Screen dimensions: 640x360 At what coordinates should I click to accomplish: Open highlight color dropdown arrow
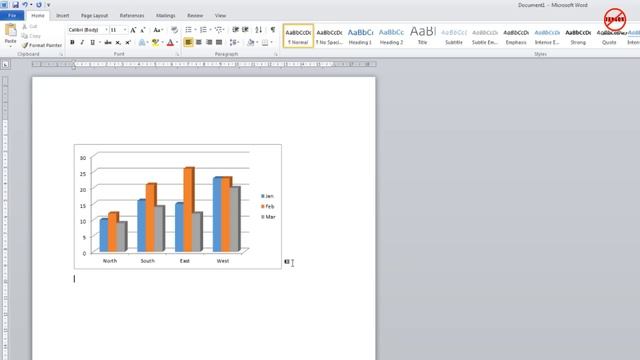[162, 42]
